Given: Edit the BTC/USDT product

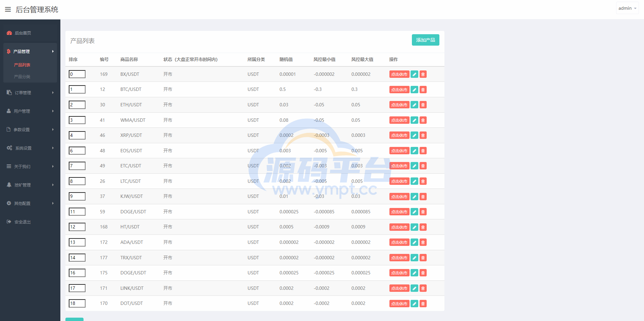Looking at the screenshot, I should click(x=415, y=90).
